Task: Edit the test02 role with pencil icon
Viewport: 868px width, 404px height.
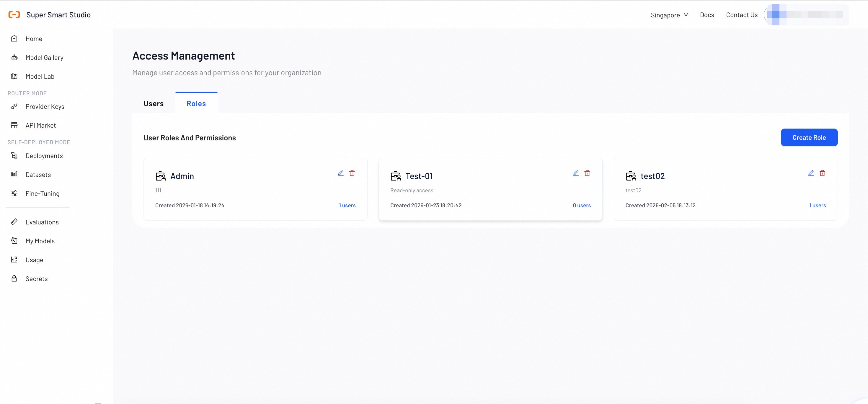Action: pos(811,173)
